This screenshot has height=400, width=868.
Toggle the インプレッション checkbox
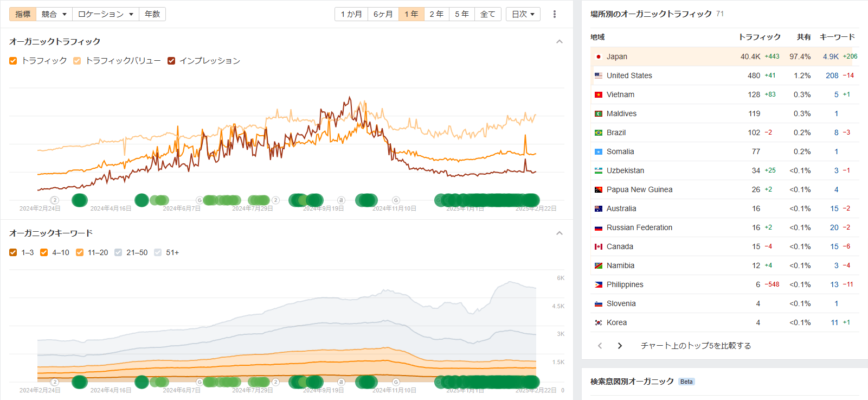[x=171, y=61]
